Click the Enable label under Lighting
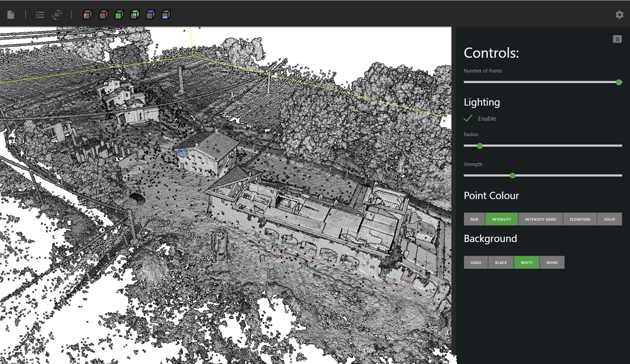The height and width of the screenshot is (364, 630). [x=487, y=119]
